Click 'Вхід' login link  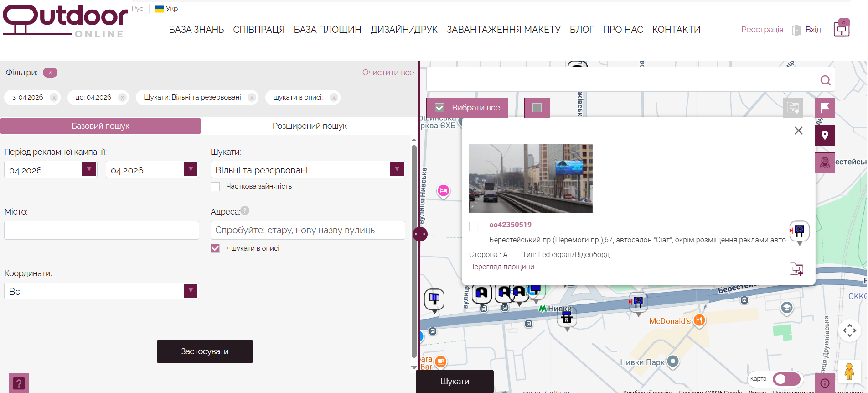[813, 30]
